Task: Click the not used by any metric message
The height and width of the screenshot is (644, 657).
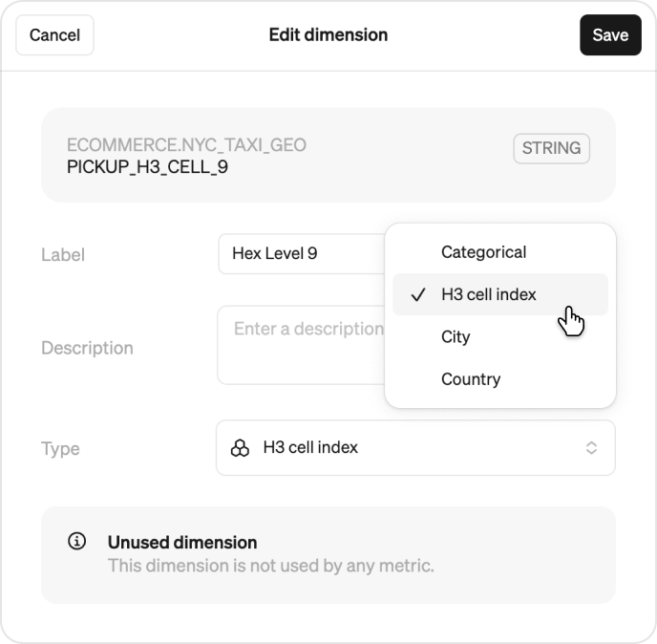Action: coord(270,566)
